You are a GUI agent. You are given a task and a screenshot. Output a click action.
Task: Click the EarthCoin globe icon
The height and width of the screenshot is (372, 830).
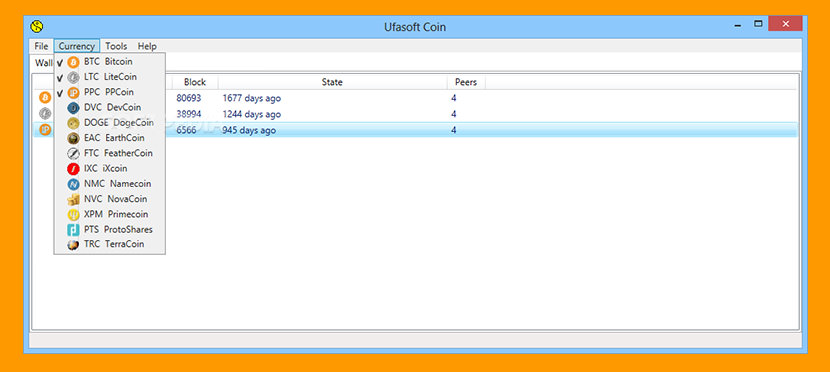pyautogui.click(x=73, y=138)
